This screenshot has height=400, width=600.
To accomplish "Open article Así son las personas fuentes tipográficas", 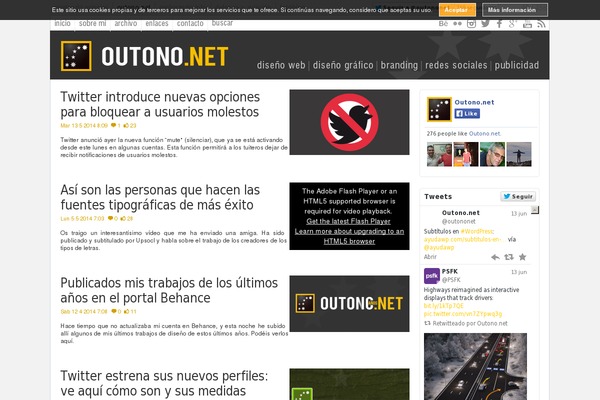I will pyautogui.click(x=160, y=198).
